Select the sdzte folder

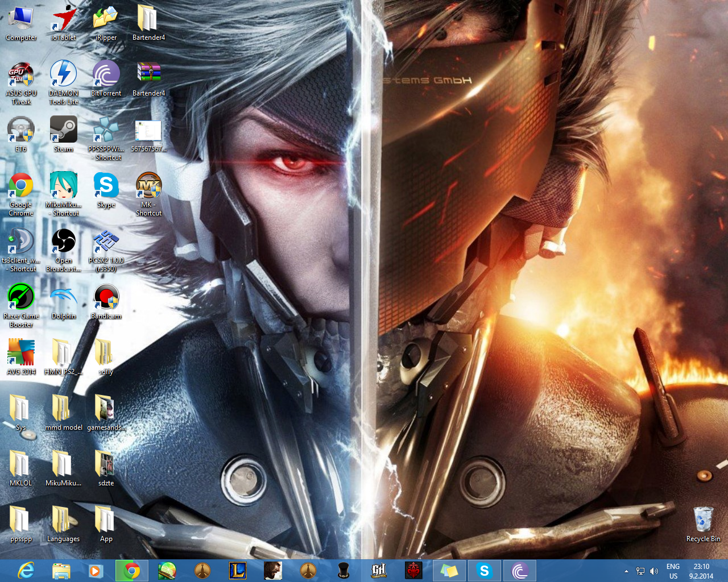point(106,468)
